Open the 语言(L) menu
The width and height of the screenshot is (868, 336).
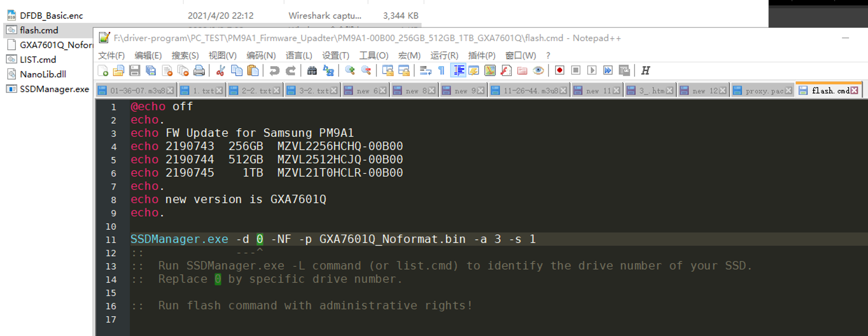(x=299, y=55)
